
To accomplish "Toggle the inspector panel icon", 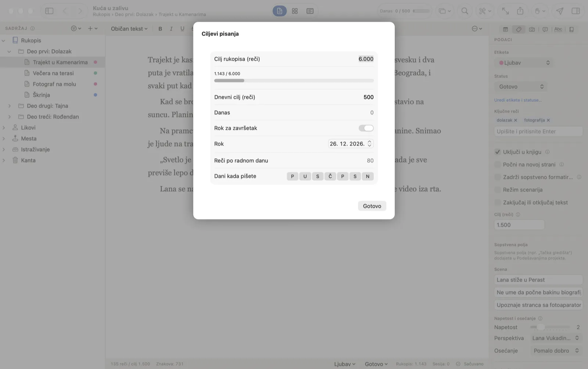I will coord(576,11).
